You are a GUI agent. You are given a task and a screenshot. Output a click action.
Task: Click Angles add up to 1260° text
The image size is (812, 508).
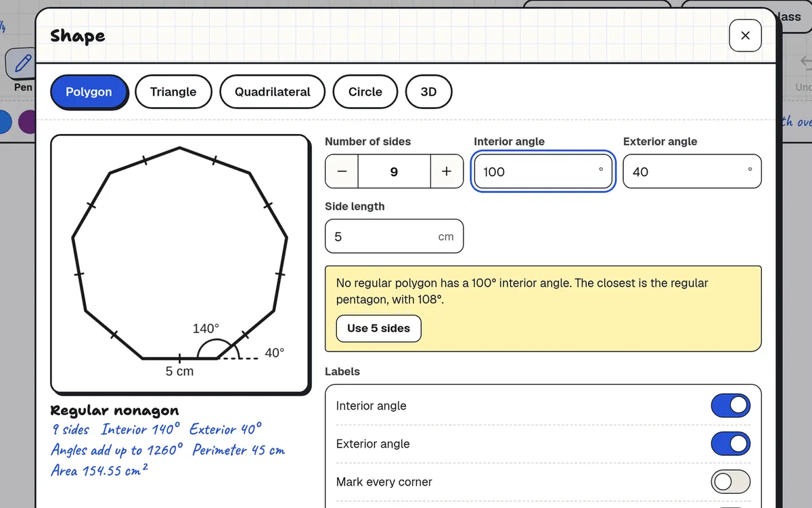(x=117, y=450)
